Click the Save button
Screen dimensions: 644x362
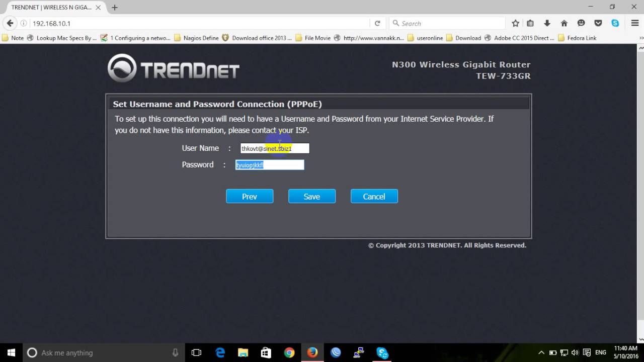[312, 197]
